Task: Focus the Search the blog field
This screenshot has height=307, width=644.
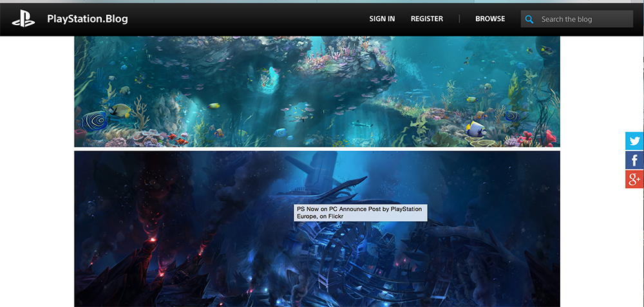Action: point(576,19)
